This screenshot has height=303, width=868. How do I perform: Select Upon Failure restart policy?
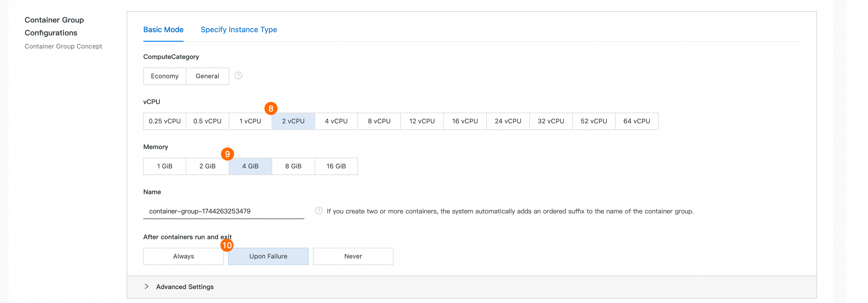pos(268,257)
